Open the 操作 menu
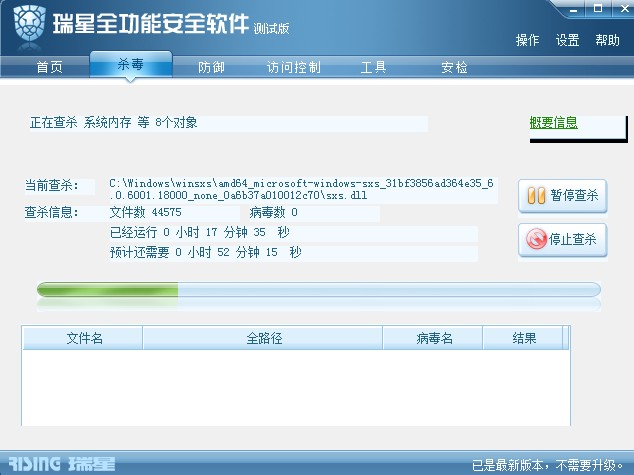This screenshot has width=634, height=475. (528, 40)
